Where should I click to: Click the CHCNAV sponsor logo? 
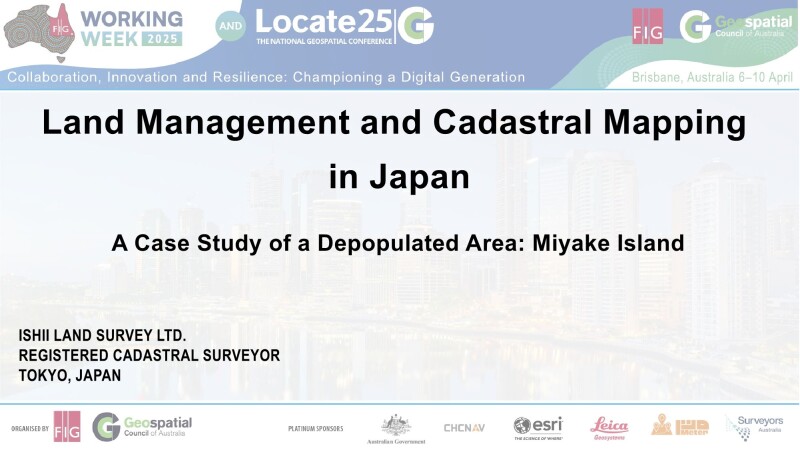(465, 428)
